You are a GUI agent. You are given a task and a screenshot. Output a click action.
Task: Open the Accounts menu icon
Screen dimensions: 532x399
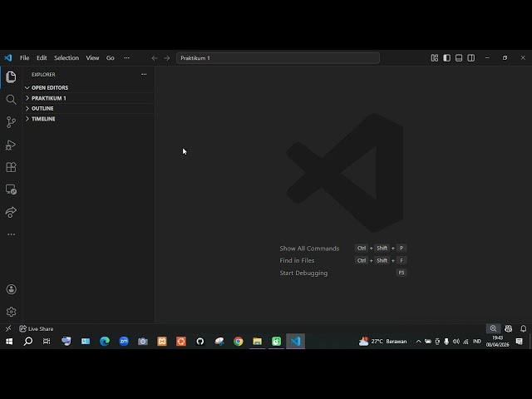(11, 289)
